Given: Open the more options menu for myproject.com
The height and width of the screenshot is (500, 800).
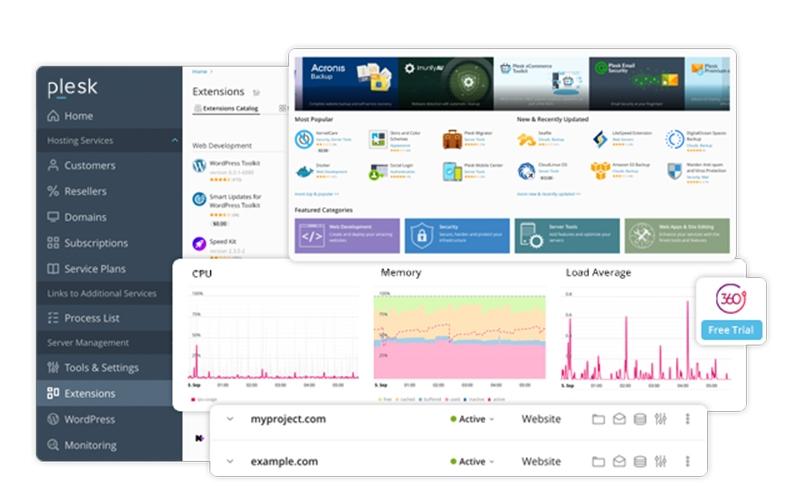Looking at the screenshot, I should click(x=688, y=419).
